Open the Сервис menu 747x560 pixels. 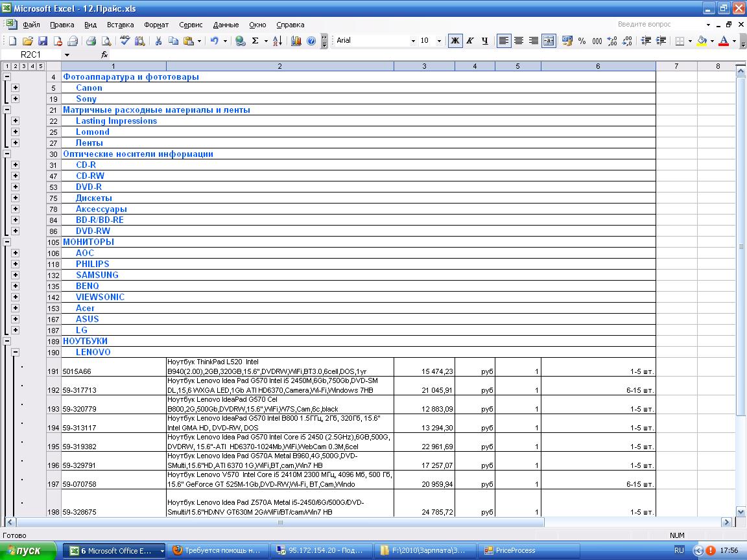click(191, 25)
